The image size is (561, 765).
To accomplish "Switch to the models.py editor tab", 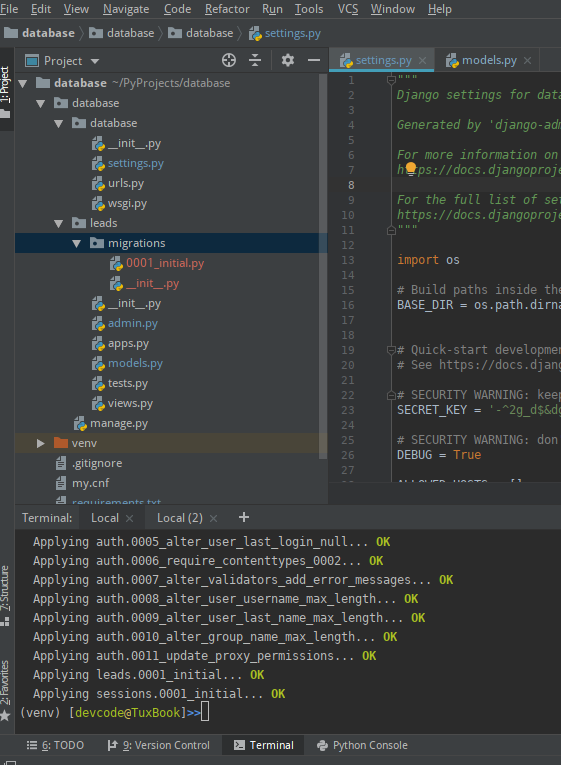I will (489, 60).
